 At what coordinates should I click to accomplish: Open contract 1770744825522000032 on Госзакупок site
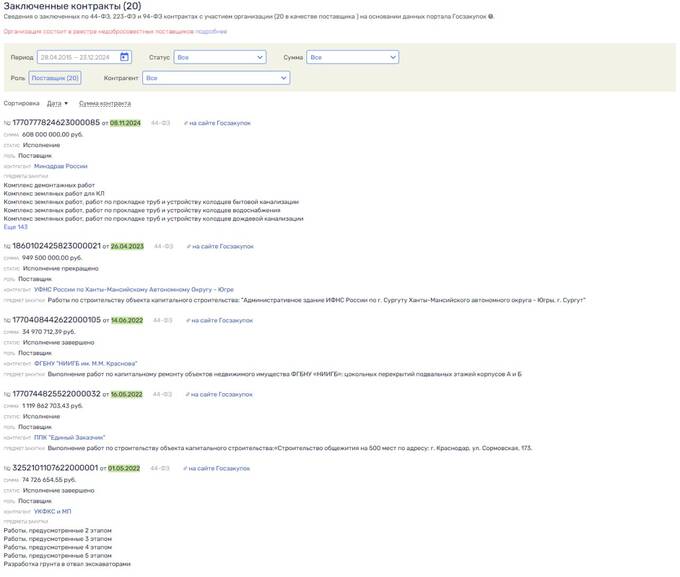pyautogui.click(x=222, y=394)
